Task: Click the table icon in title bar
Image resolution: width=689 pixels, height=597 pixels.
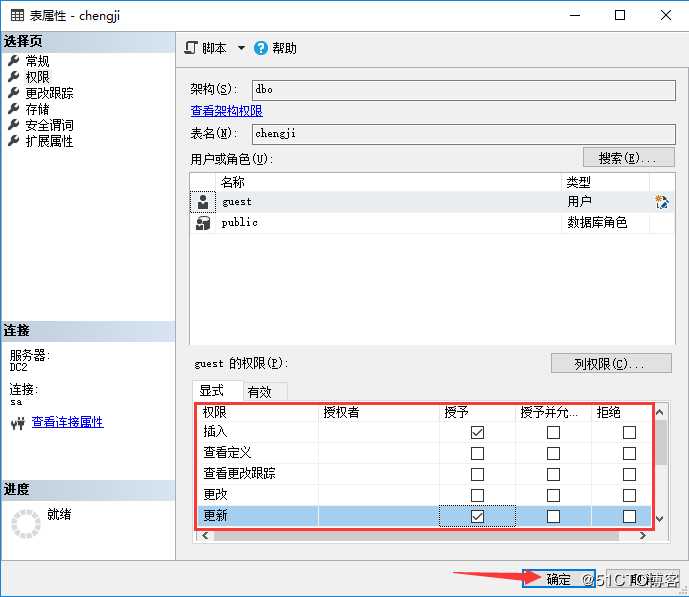Action: (x=17, y=15)
